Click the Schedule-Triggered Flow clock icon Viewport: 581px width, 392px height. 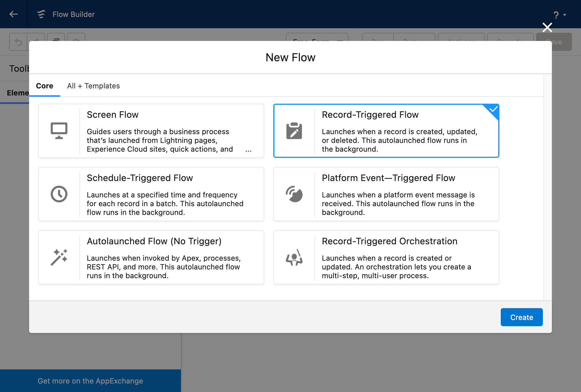click(59, 194)
